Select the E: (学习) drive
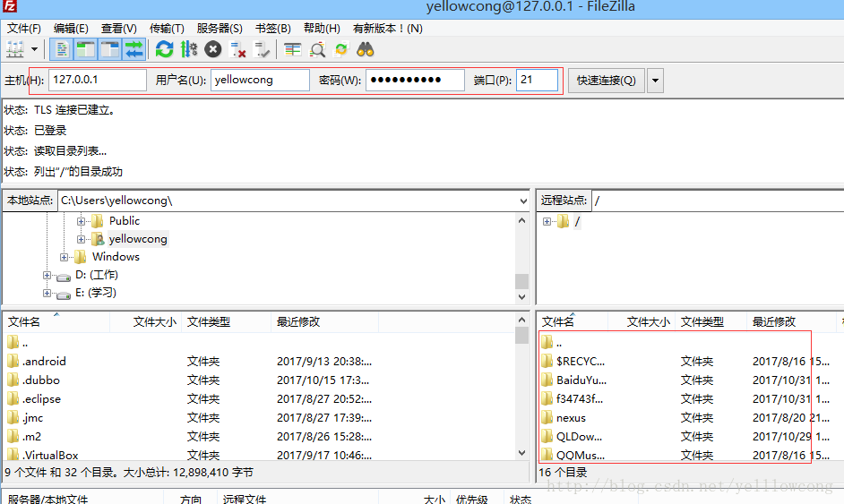The height and width of the screenshot is (504, 844). [x=96, y=293]
